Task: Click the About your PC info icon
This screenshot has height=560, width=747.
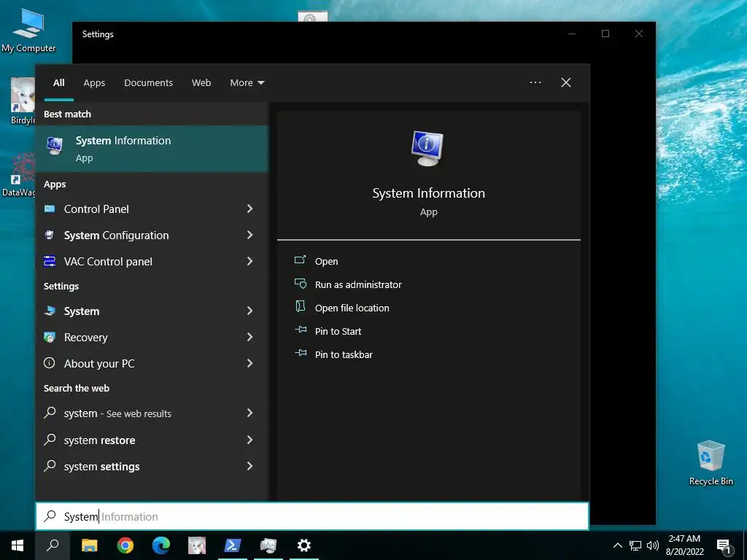Action: click(x=50, y=363)
